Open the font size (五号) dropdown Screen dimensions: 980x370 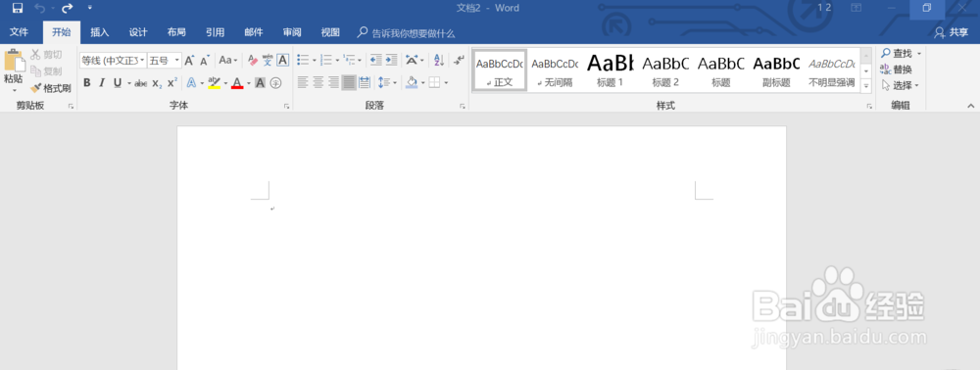tap(177, 61)
